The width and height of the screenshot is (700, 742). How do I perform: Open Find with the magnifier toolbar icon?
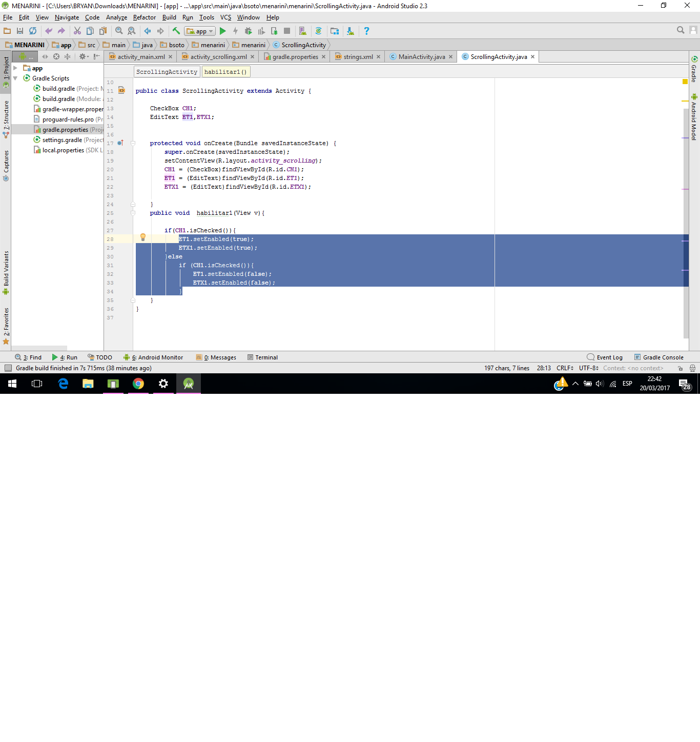point(119,31)
